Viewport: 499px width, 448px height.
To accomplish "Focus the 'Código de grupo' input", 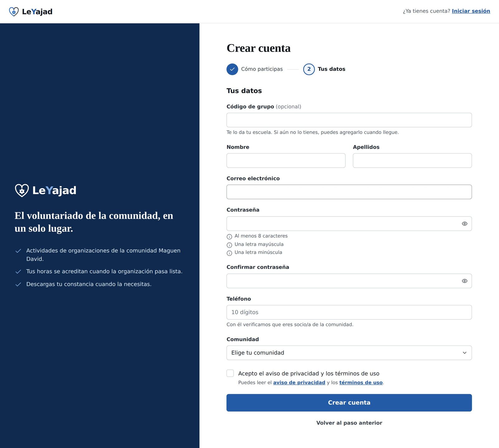I will click(349, 120).
